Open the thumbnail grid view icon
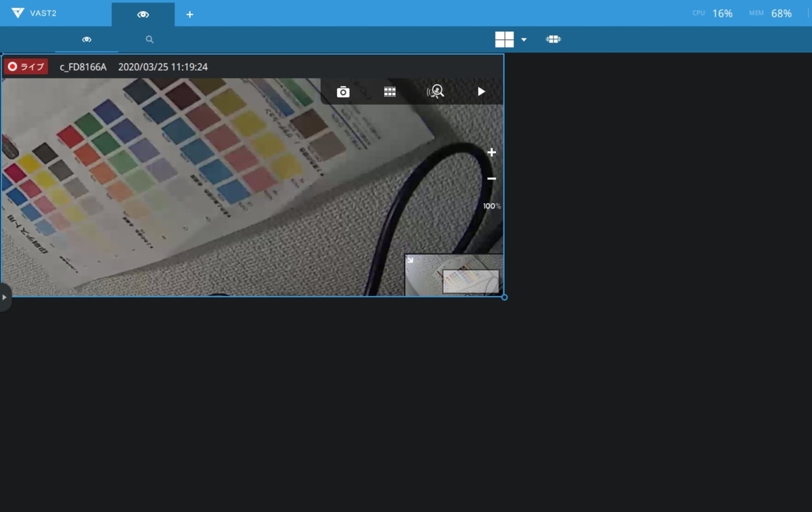812x512 pixels. point(389,91)
